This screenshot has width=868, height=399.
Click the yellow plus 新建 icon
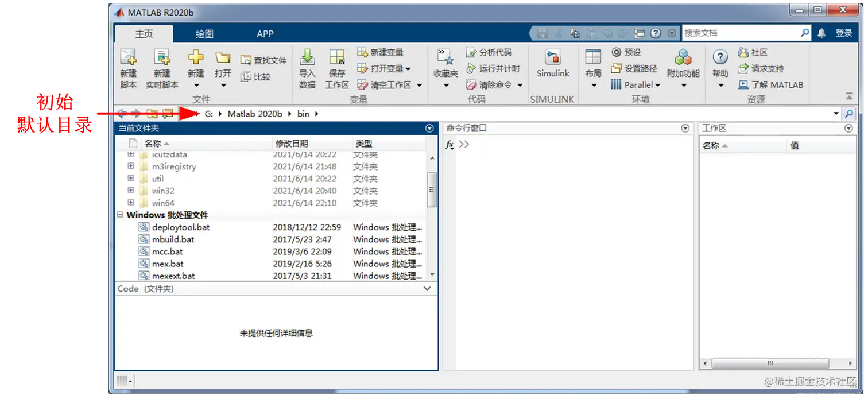pos(196,57)
